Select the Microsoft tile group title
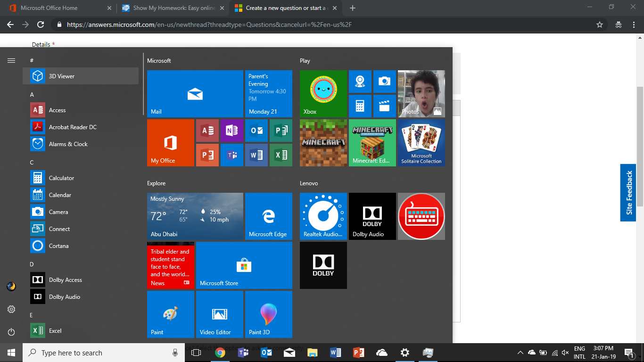 coord(159,61)
